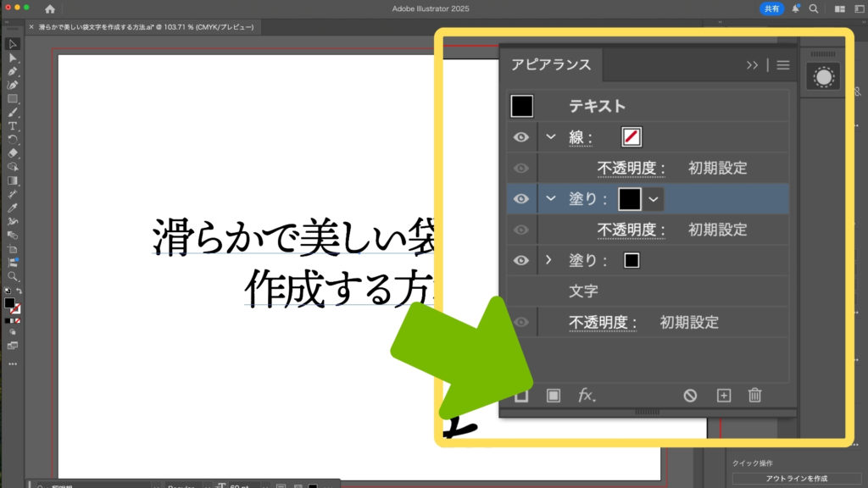Image resolution: width=868 pixels, height=488 pixels.
Task: Delete selected item with trash icon
Action: point(754,396)
